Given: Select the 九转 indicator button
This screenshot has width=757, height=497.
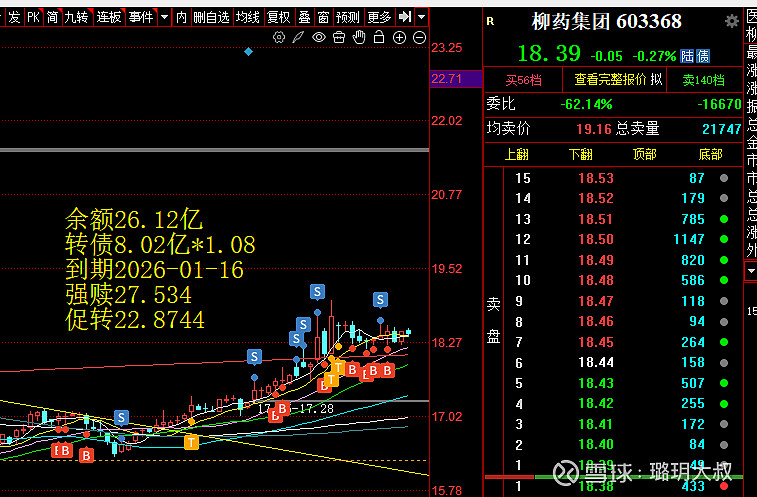Looking at the screenshot, I should tap(77, 17).
